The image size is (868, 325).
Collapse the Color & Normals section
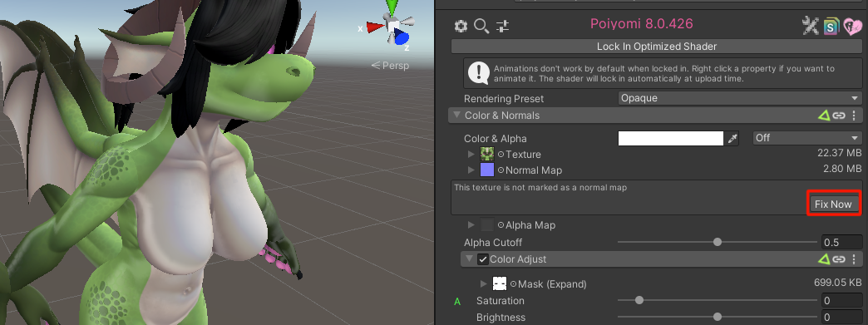[456, 116]
